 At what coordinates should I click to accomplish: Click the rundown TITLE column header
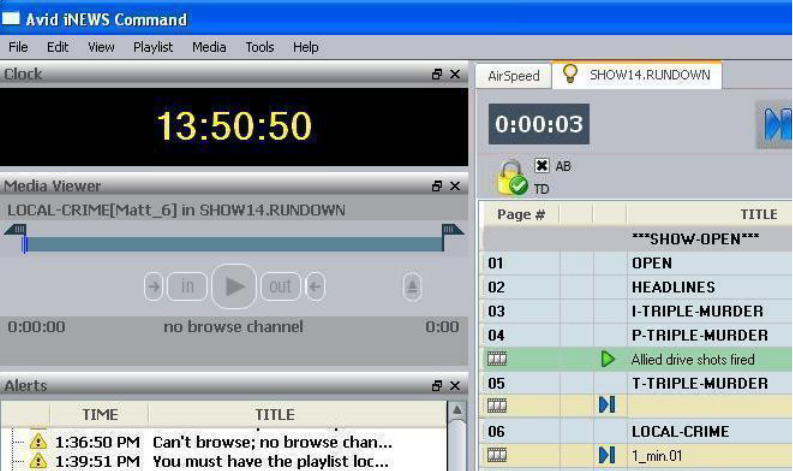[x=758, y=215]
